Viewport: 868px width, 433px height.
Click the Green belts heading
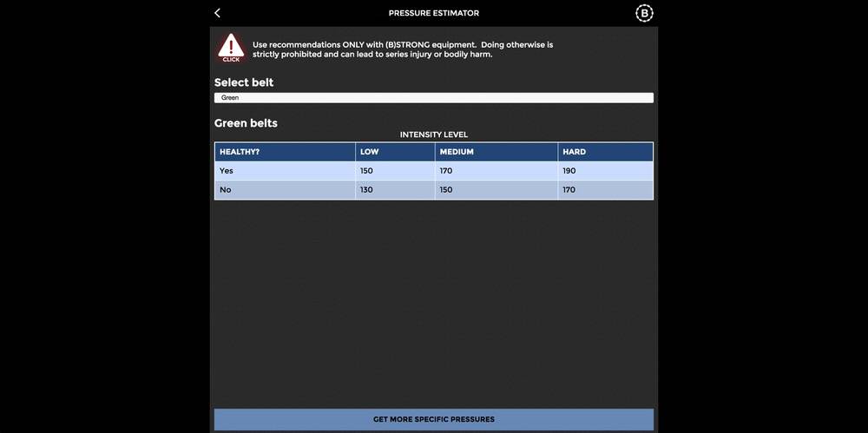pyautogui.click(x=246, y=123)
